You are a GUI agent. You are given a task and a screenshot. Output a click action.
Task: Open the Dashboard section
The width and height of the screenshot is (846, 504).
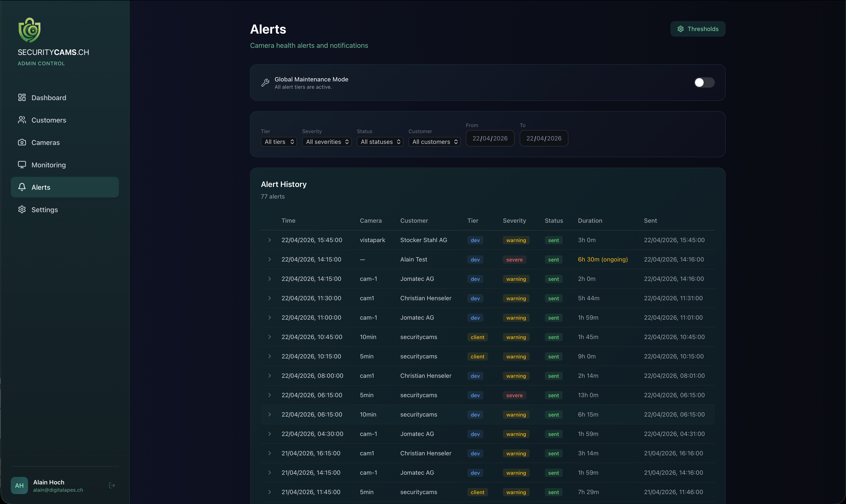tap(48, 98)
